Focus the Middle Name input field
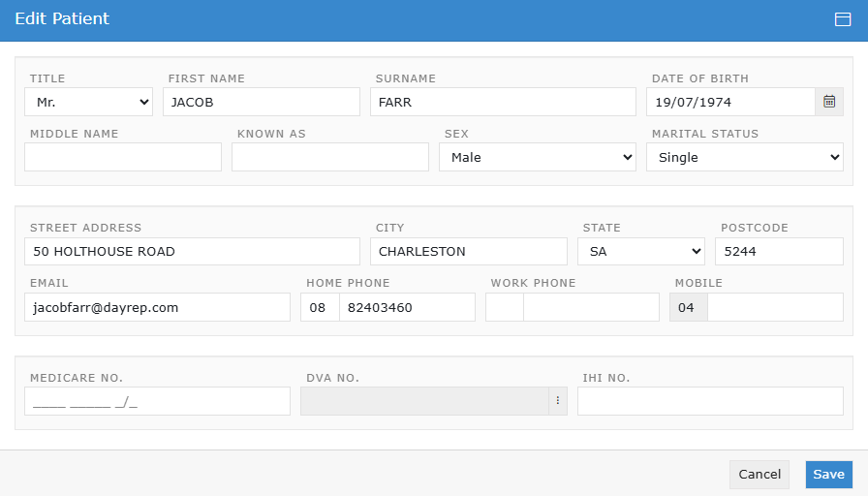 tap(122, 157)
